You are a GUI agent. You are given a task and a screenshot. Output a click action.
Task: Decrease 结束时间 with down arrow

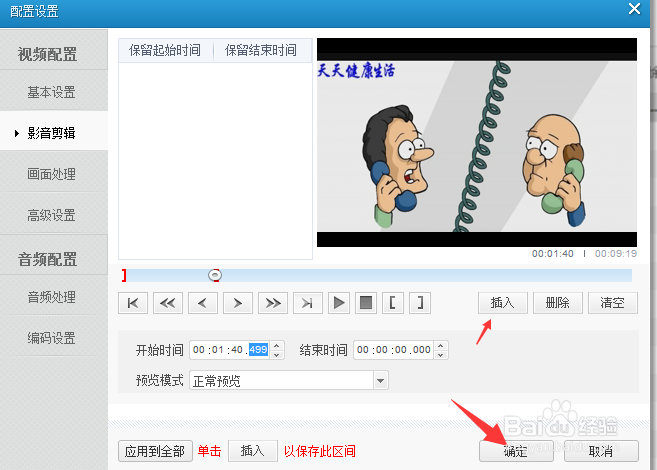[x=441, y=355]
